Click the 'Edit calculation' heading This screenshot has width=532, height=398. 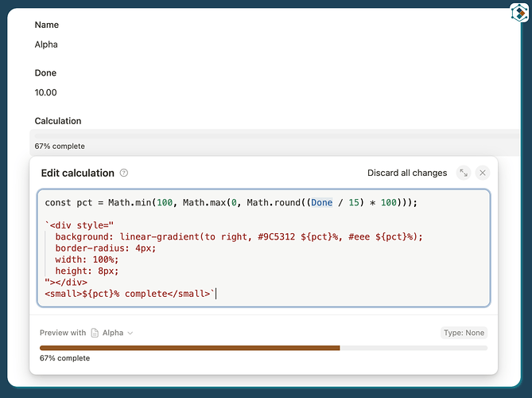78,173
